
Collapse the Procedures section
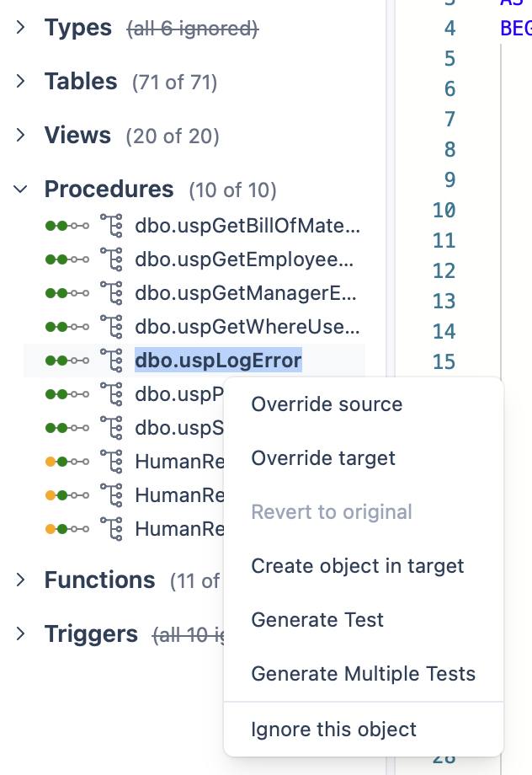click(x=21, y=190)
